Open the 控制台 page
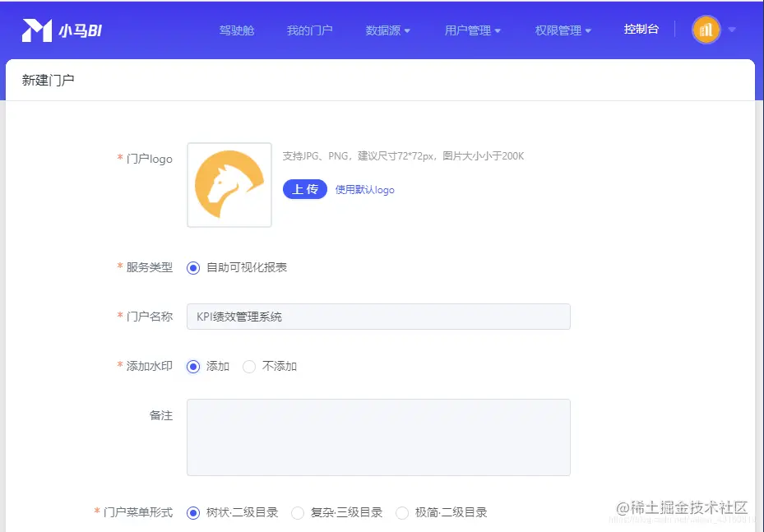 (641, 30)
